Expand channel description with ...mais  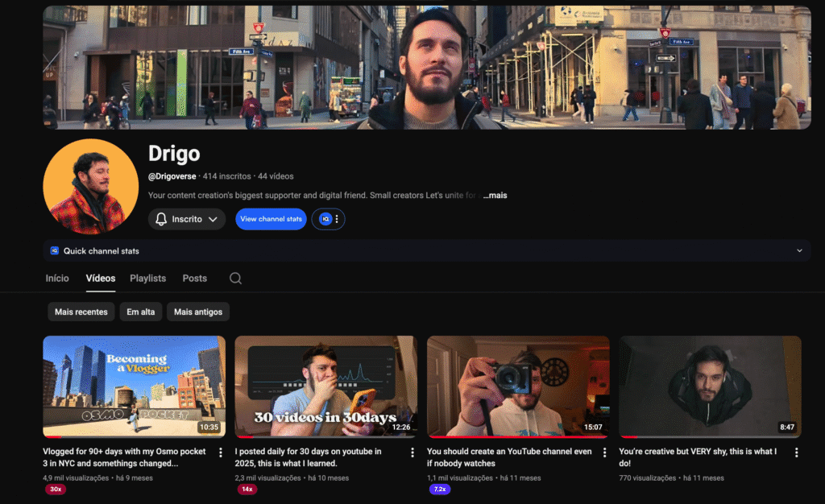495,196
